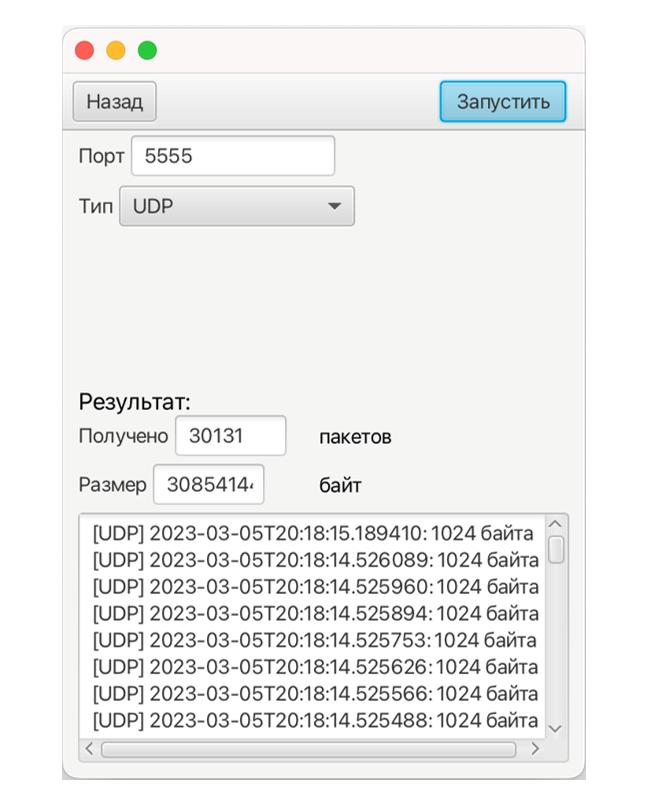The image size is (645, 785).
Task: Select log entry at 20:18:15.189410
Action: click(x=315, y=531)
